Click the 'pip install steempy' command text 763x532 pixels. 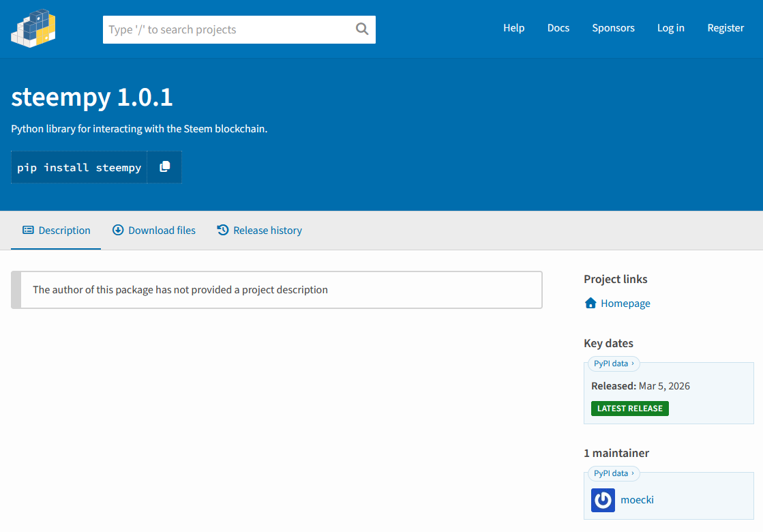[79, 167]
